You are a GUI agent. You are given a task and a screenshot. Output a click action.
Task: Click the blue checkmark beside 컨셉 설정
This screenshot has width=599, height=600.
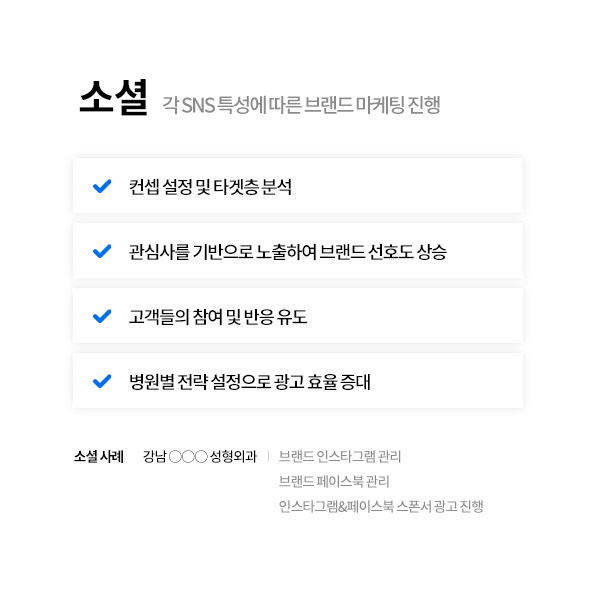tap(102, 186)
